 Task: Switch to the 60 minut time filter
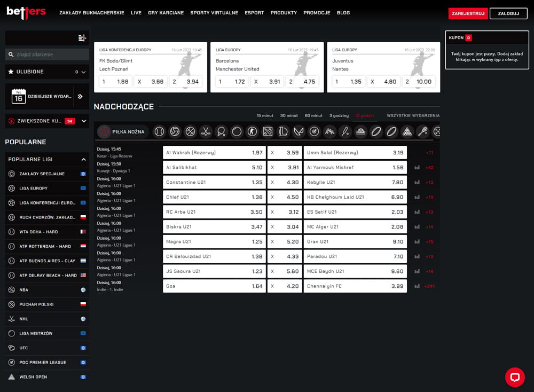pos(313,115)
